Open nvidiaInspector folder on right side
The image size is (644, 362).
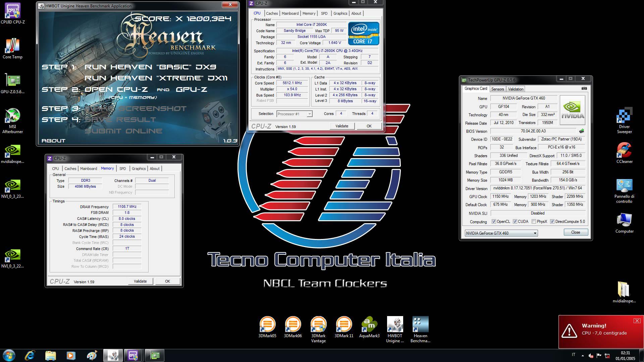click(x=624, y=293)
